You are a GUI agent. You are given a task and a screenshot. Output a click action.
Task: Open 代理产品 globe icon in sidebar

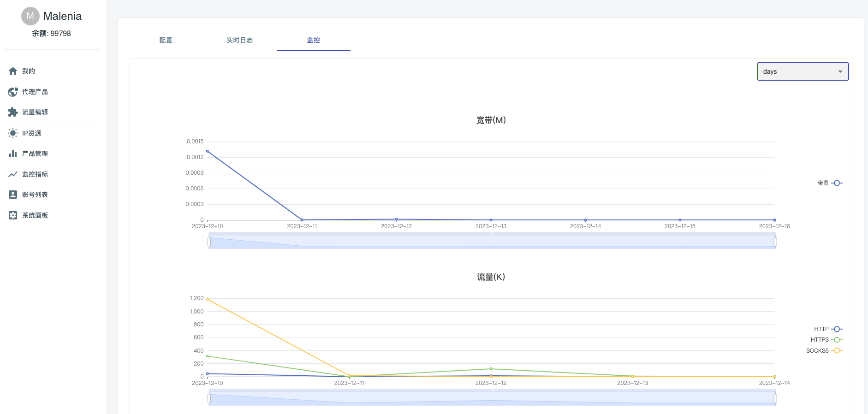pyautogui.click(x=13, y=92)
